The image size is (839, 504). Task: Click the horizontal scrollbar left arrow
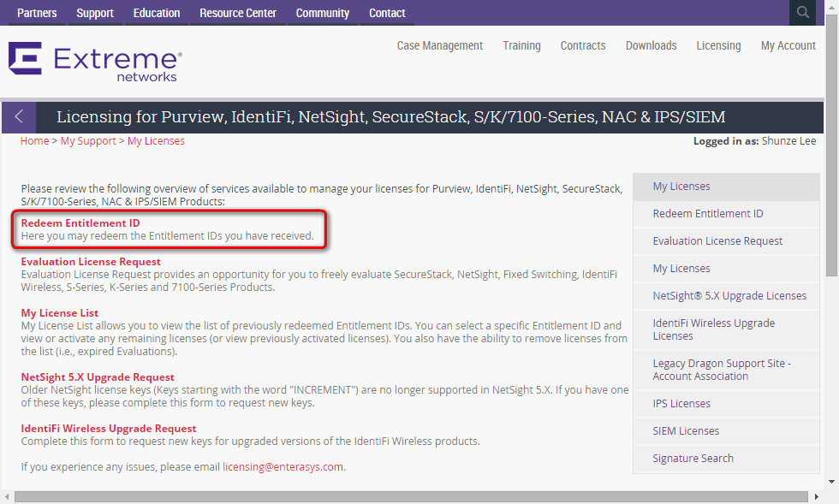(7, 496)
